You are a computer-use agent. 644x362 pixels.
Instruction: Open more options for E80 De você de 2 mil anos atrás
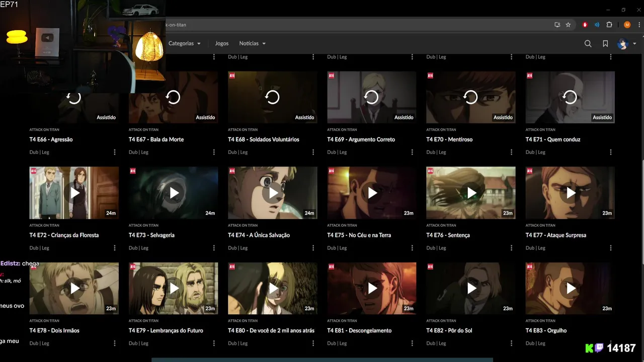(313, 343)
